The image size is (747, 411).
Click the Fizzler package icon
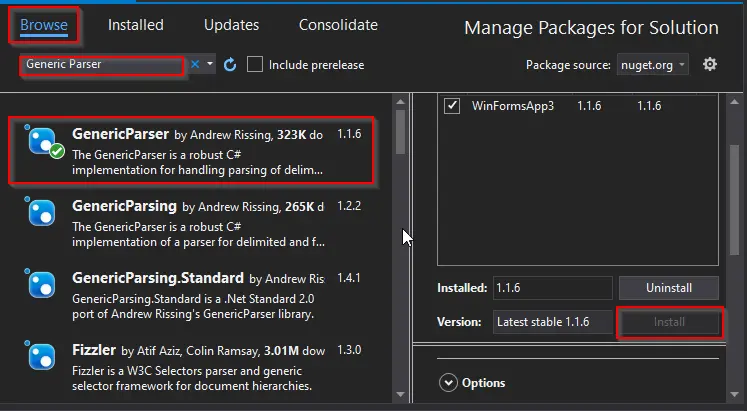(x=42, y=357)
